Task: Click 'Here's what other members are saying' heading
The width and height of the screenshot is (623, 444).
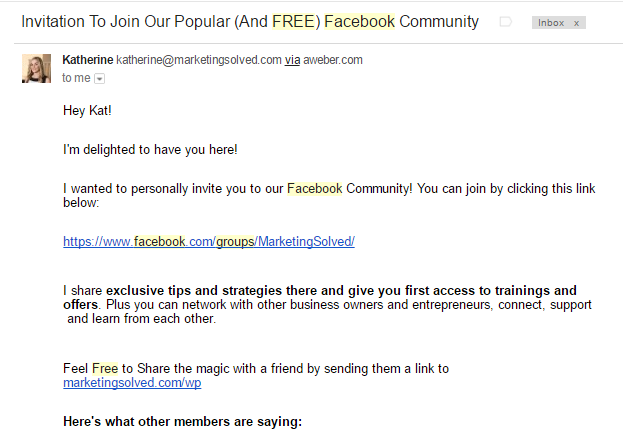Action: (x=182, y=421)
